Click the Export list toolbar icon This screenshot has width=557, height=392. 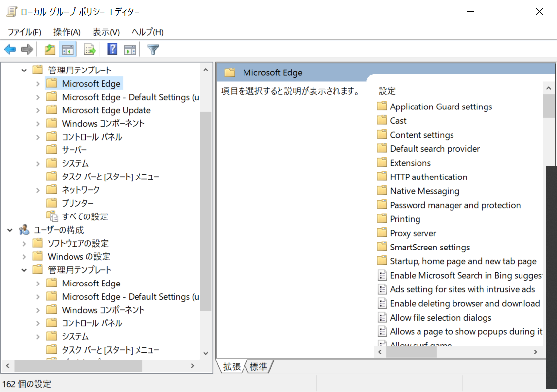[90, 49]
